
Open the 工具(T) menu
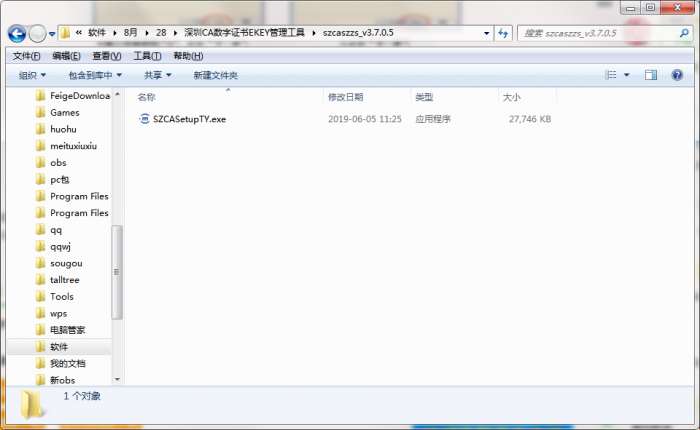pos(147,56)
